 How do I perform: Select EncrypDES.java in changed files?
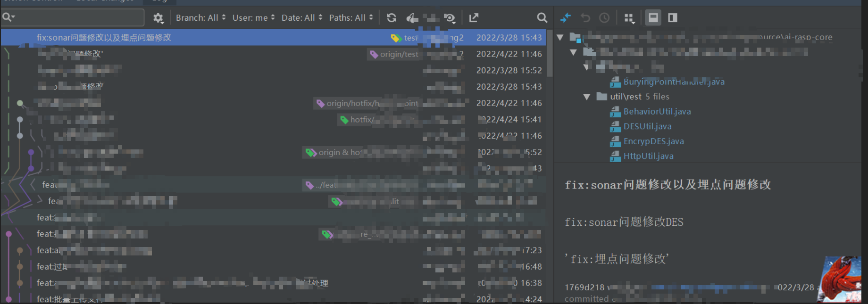pos(653,141)
